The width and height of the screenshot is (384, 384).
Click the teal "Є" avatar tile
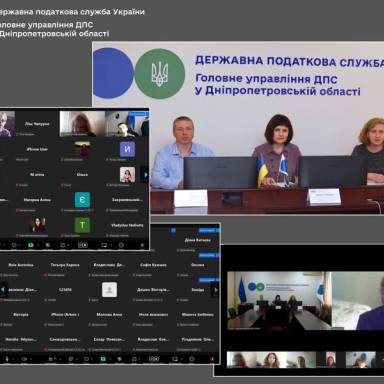coord(82,200)
